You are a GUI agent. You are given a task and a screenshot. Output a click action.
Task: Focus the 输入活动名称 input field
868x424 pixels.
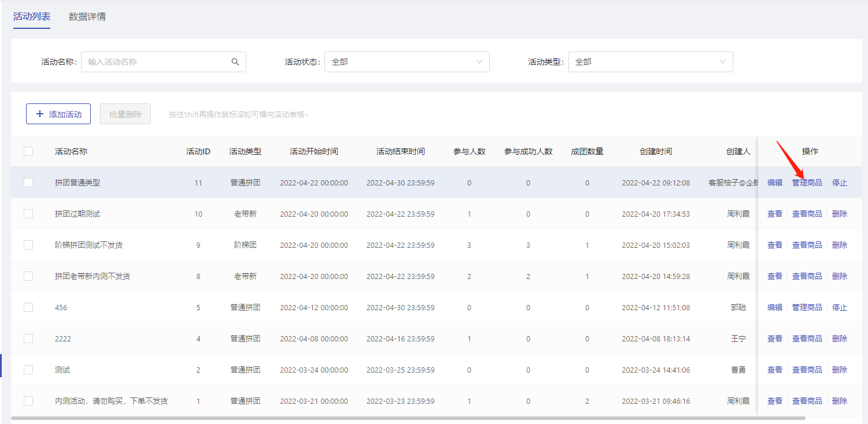156,62
